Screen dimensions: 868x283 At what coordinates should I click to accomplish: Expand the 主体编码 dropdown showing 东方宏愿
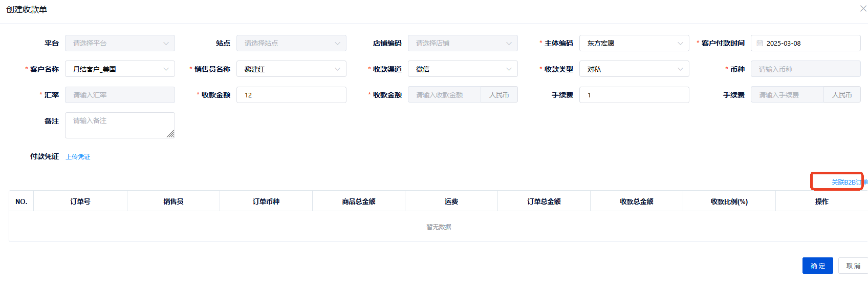click(634, 43)
